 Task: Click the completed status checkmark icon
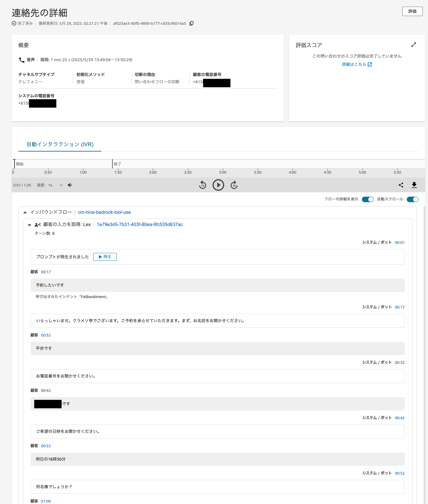tap(14, 23)
